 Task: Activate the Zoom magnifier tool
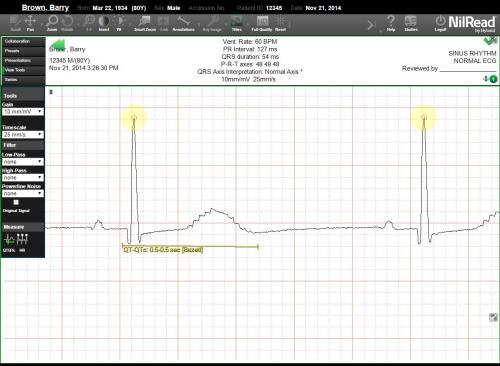(x=52, y=23)
